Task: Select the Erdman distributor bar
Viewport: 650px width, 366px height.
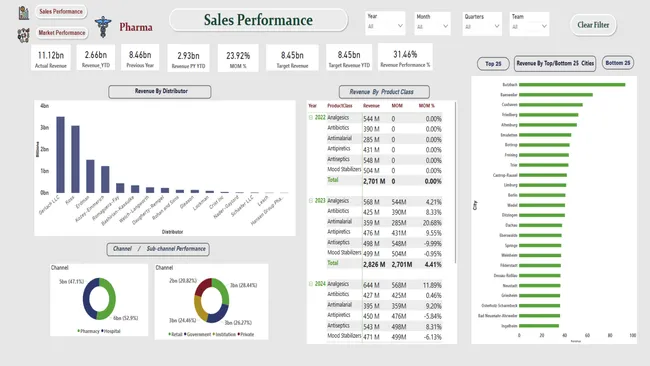Action: click(x=90, y=176)
